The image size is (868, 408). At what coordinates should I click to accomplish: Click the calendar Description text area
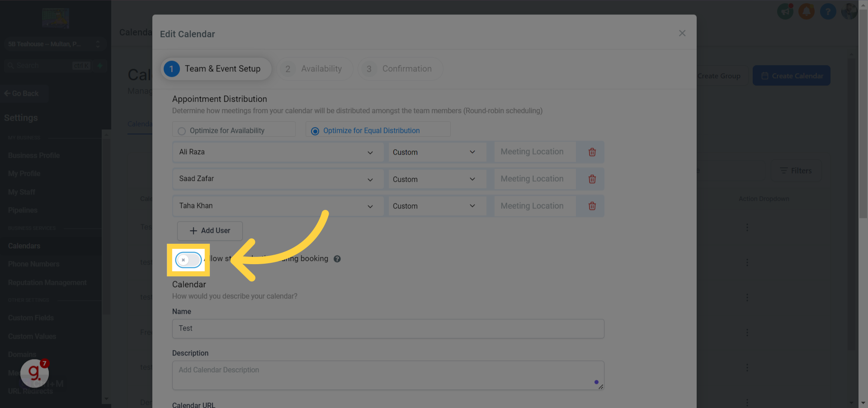click(x=388, y=375)
